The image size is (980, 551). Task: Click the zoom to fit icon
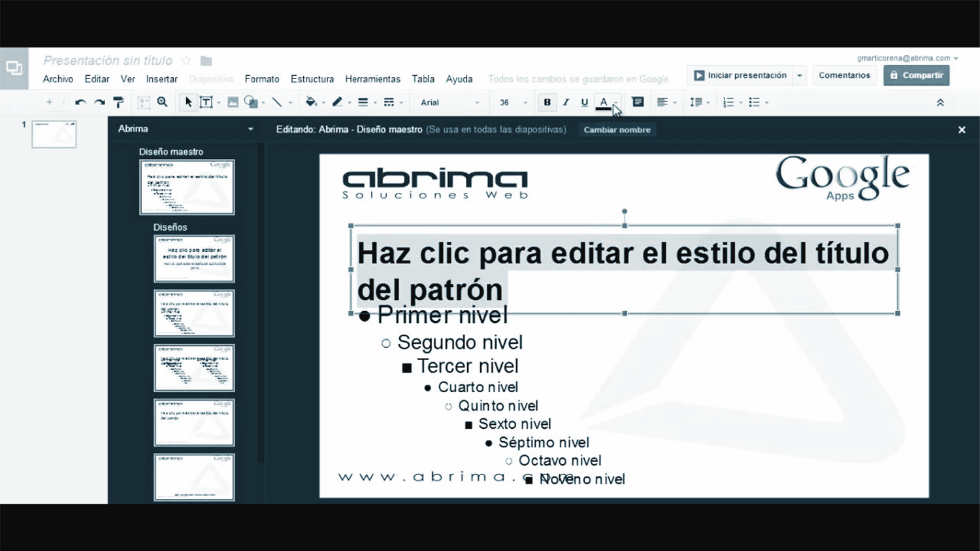[144, 102]
